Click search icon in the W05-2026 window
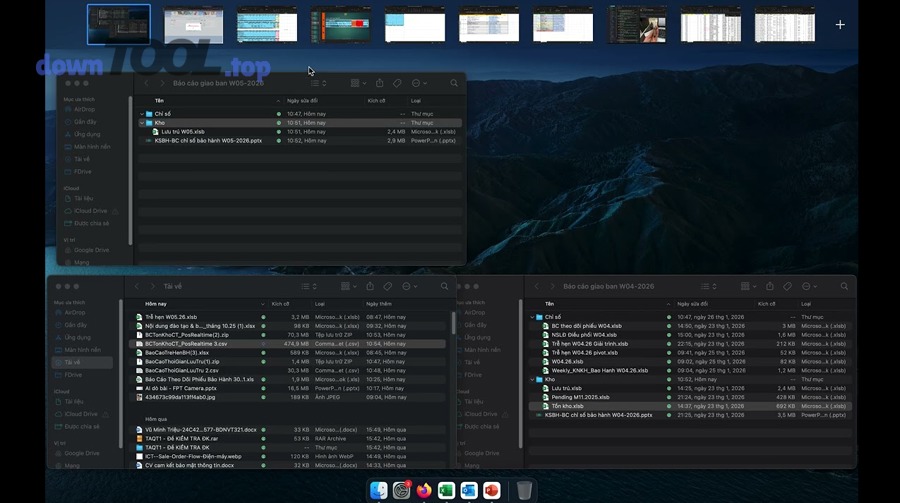 (454, 83)
